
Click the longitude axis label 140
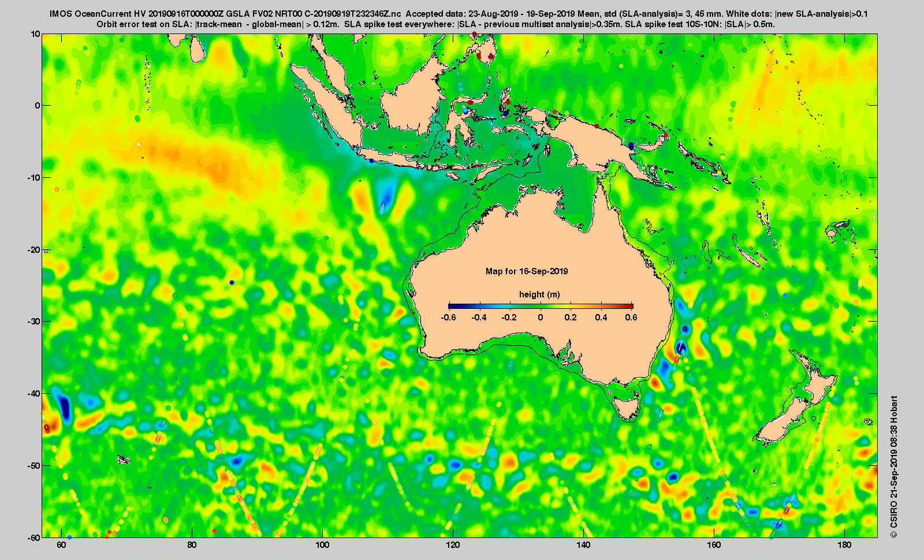tap(584, 545)
